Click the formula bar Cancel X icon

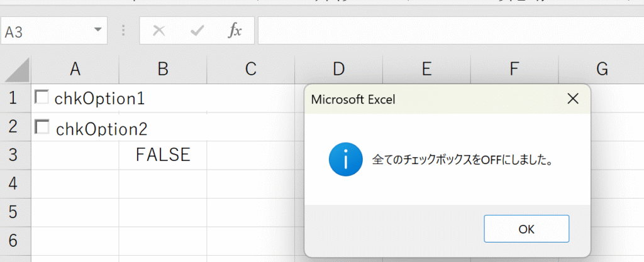[159, 31]
